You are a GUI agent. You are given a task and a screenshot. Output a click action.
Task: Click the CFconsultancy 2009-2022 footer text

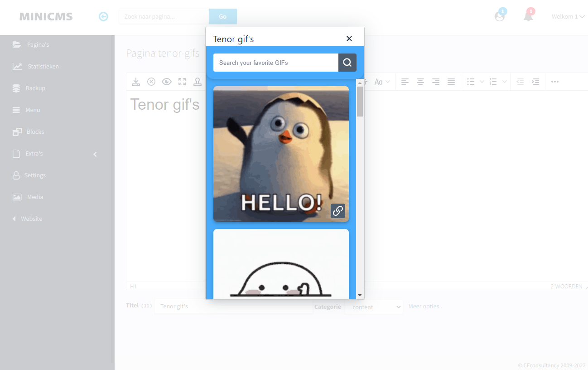tap(552, 365)
